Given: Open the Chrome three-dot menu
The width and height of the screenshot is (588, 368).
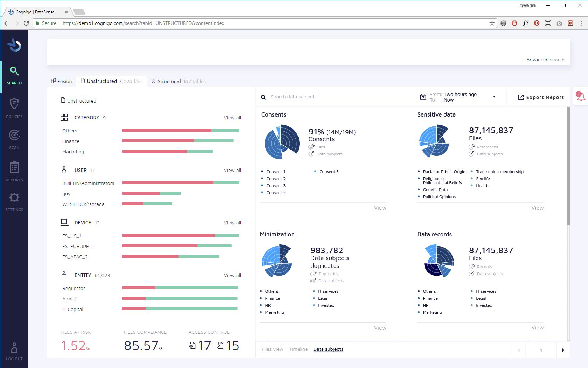Looking at the screenshot, I should coord(582,23).
